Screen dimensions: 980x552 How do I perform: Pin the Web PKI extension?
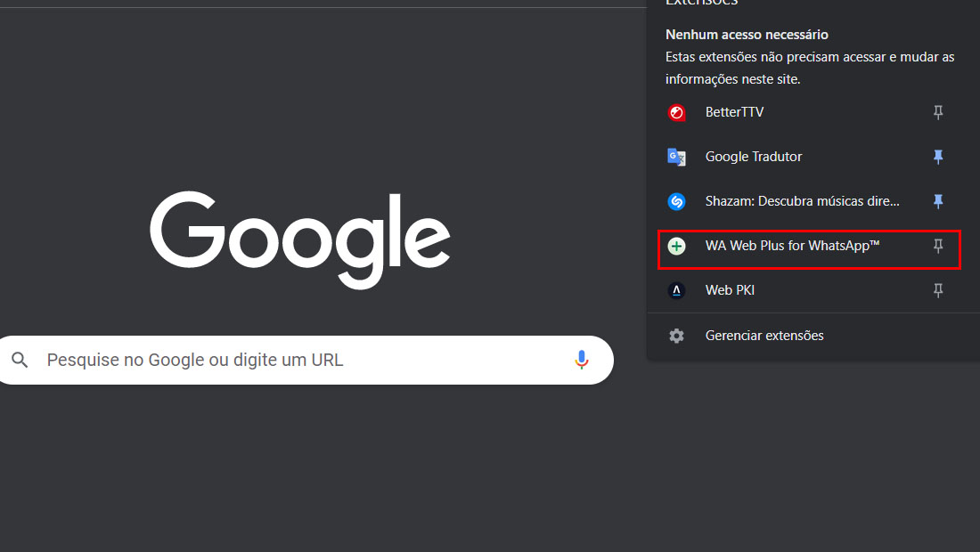click(x=938, y=290)
